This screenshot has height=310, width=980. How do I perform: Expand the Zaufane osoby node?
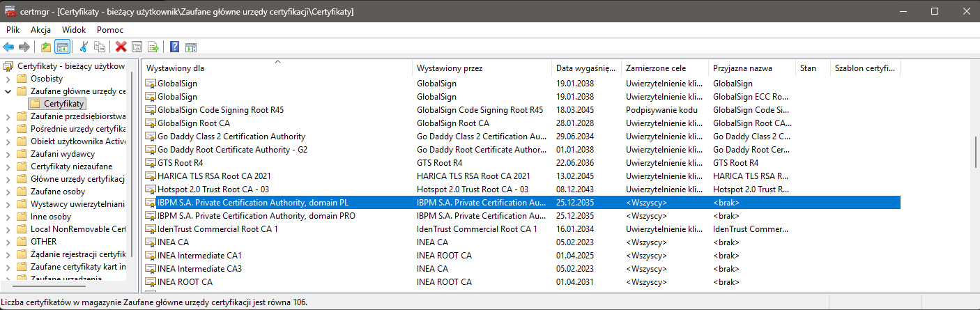tap(8, 192)
